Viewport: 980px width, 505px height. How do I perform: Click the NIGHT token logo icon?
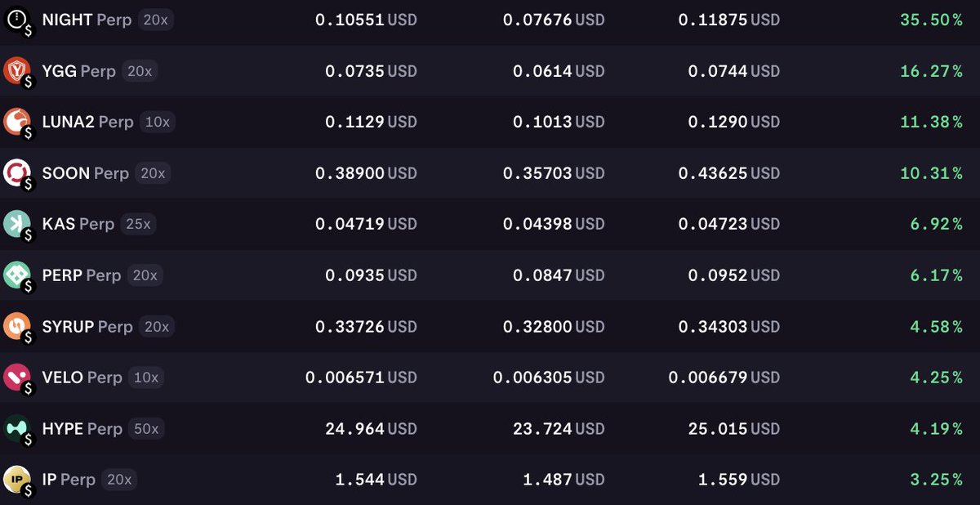click(18, 20)
